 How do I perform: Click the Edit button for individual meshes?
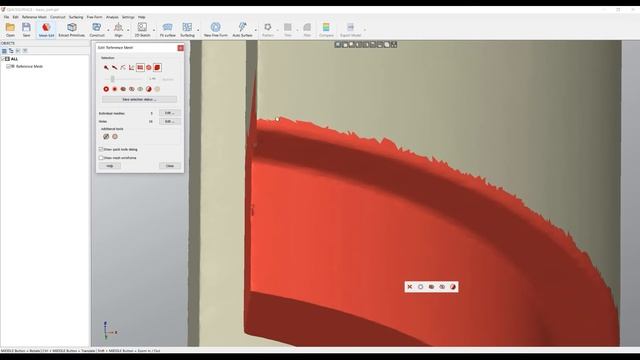point(169,113)
